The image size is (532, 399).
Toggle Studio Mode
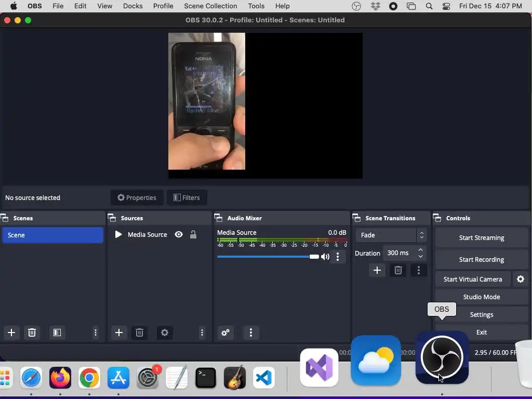[x=482, y=297]
